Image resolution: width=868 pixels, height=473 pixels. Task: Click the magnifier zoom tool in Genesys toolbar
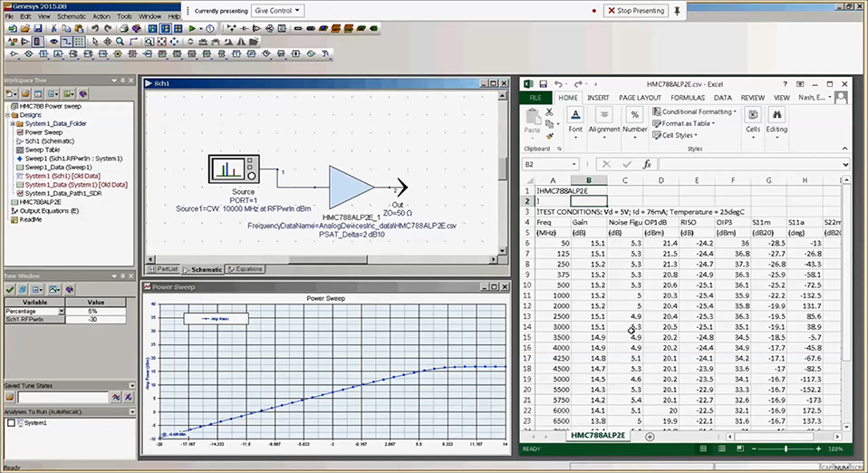[x=120, y=42]
